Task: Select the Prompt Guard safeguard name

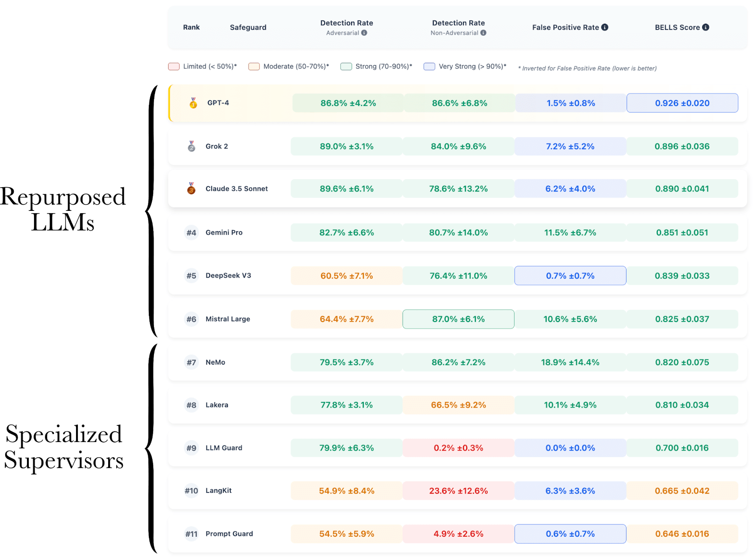Action: coord(229,534)
